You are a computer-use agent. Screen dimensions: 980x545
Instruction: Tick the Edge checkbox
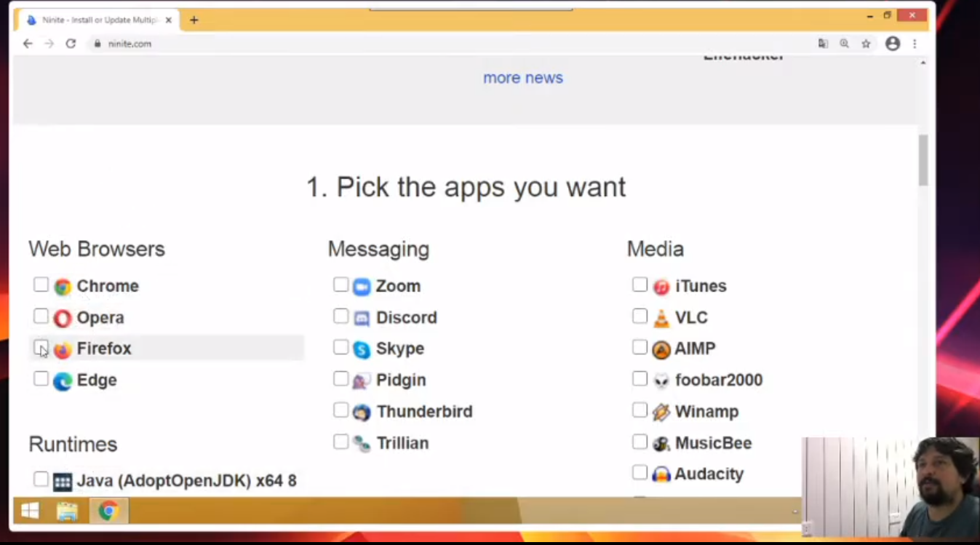coord(41,378)
